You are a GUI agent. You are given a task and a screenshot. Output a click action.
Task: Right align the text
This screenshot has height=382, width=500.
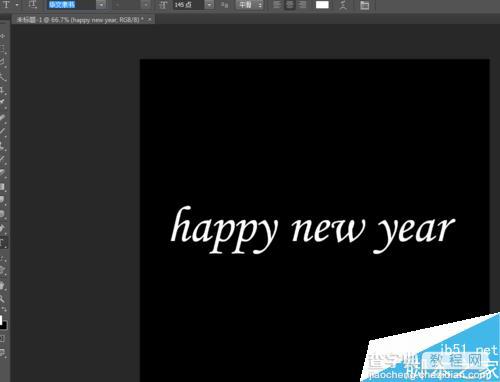(302, 5)
